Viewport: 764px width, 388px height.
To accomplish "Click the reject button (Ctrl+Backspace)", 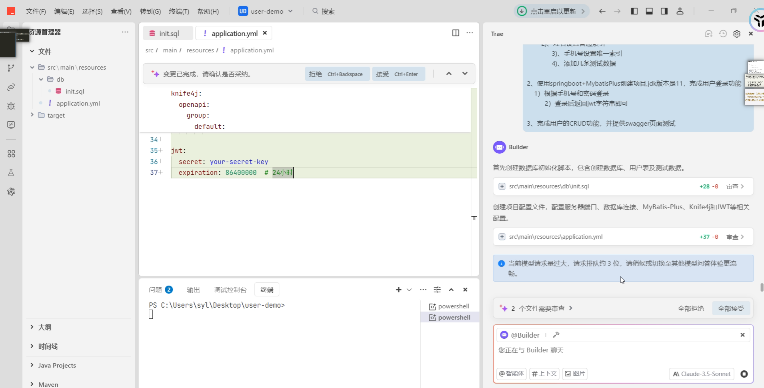I will point(337,74).
